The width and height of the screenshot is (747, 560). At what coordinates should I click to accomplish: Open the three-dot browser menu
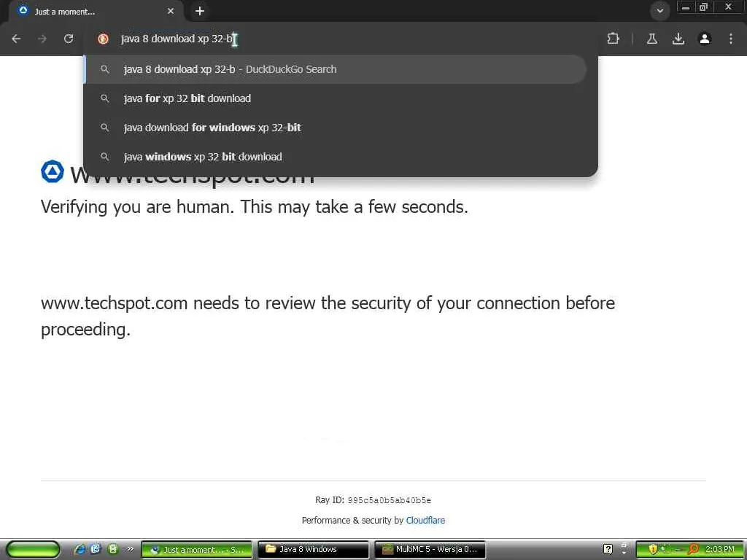pyautogui.click(x=731, y=39)
